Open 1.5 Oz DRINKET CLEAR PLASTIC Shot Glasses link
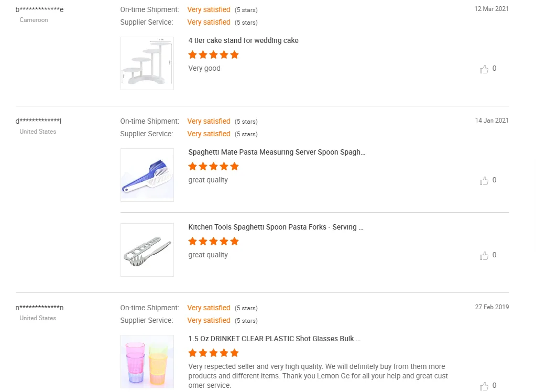Viewport: 536px width, 392px height. coord(274,339)
